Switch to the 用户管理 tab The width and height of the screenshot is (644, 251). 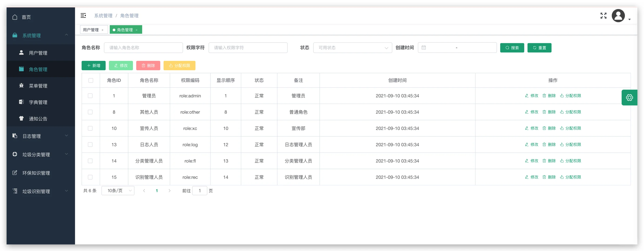click(91, 30)
